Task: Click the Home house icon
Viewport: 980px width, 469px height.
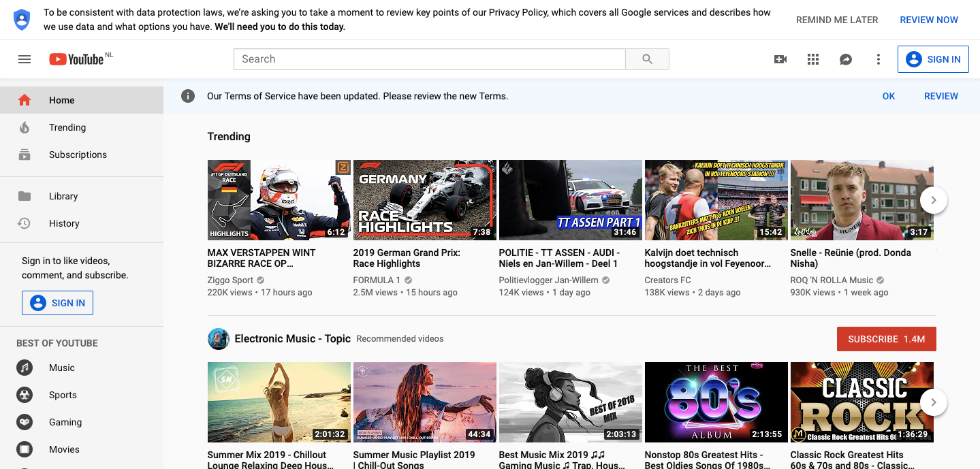Action: coord(25,100)
